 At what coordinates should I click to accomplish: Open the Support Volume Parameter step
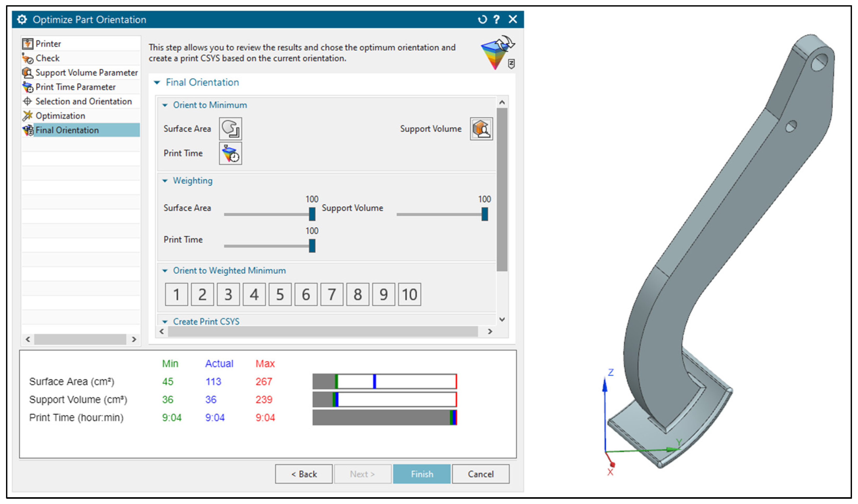point(87,73)
